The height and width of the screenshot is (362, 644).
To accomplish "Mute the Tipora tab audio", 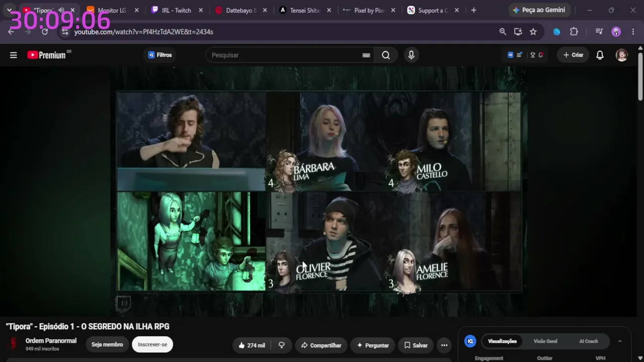I will pyautogui.click(x=61, y=10).
